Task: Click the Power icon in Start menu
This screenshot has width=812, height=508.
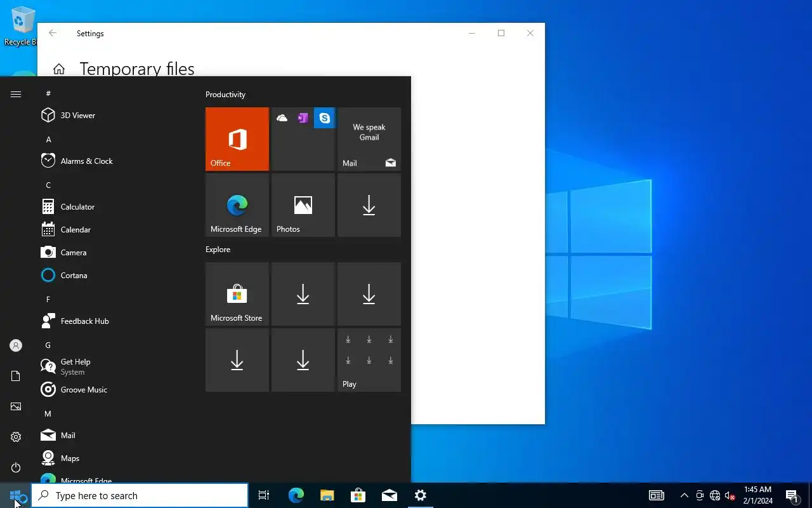Action: point(16,467)
